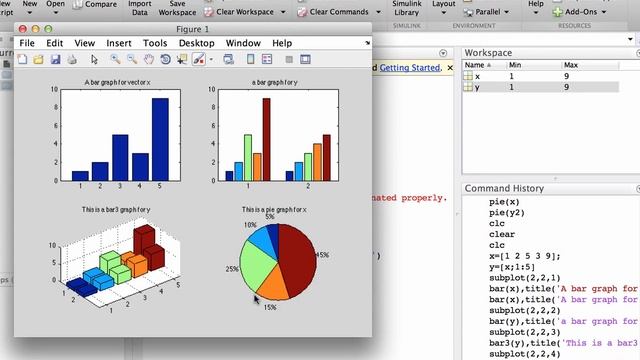Select 'clear' in Command History
The width and height of the screenshot is (640, 360).
(x=502, y=234)
